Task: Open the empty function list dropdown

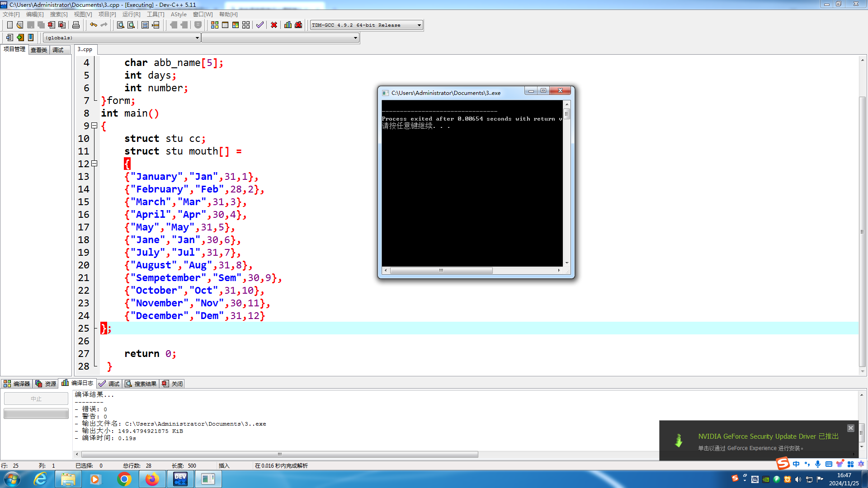Action: 355,38
